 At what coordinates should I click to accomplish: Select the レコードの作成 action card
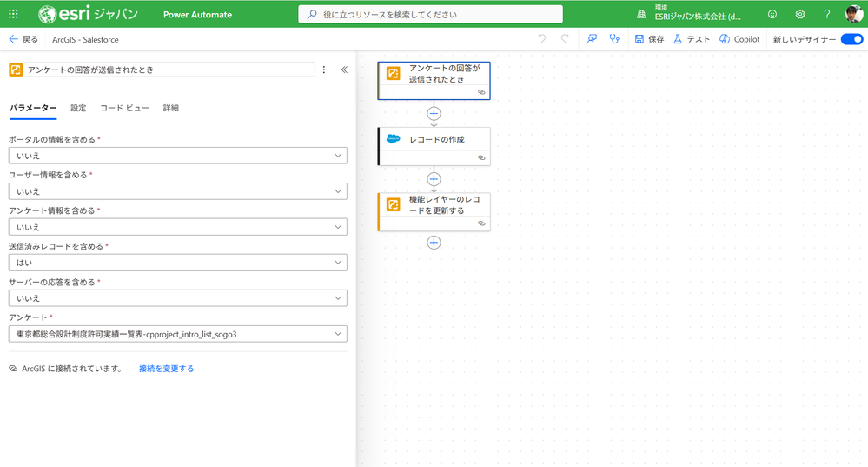(434, 146)
